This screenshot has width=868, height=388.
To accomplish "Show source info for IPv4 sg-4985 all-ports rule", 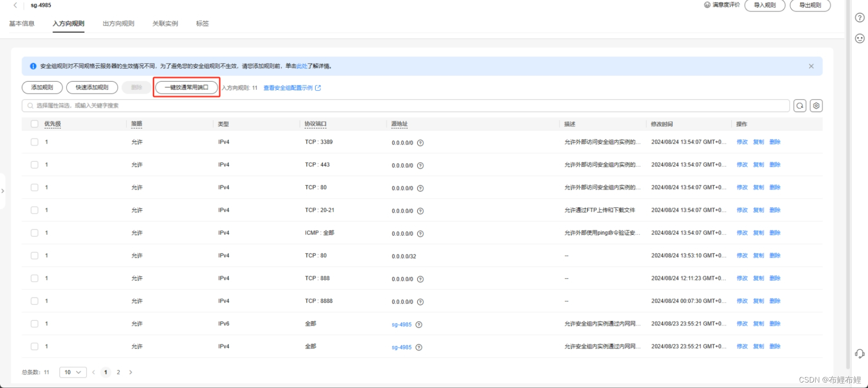I will click(419, 347).
